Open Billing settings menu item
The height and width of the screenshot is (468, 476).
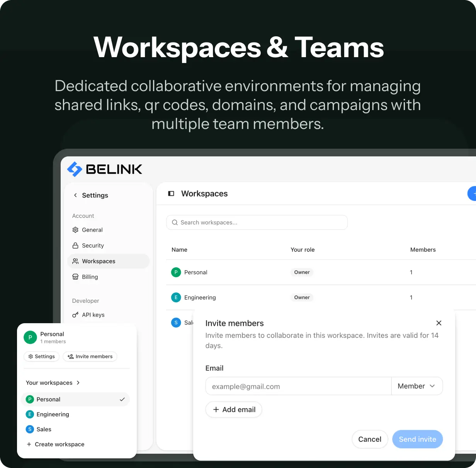(108, 277)
